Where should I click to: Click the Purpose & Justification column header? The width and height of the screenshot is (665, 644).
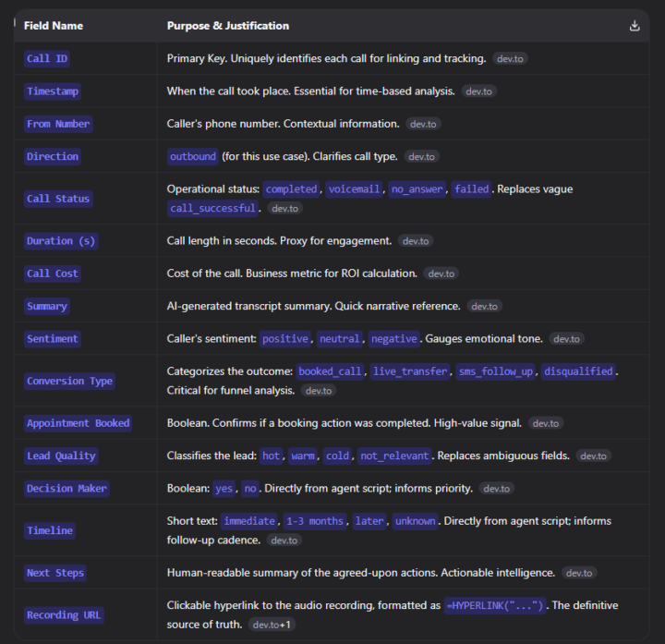click(227, 26)
